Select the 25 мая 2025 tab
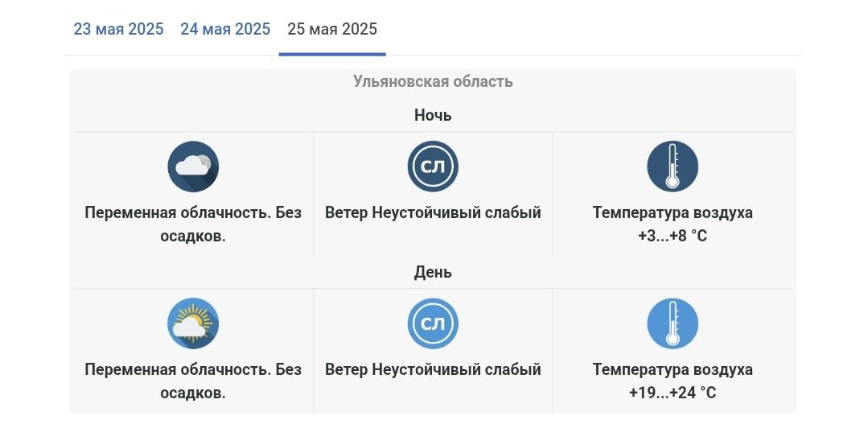Viewport: 868px width, 424px height. coord(332,29)
